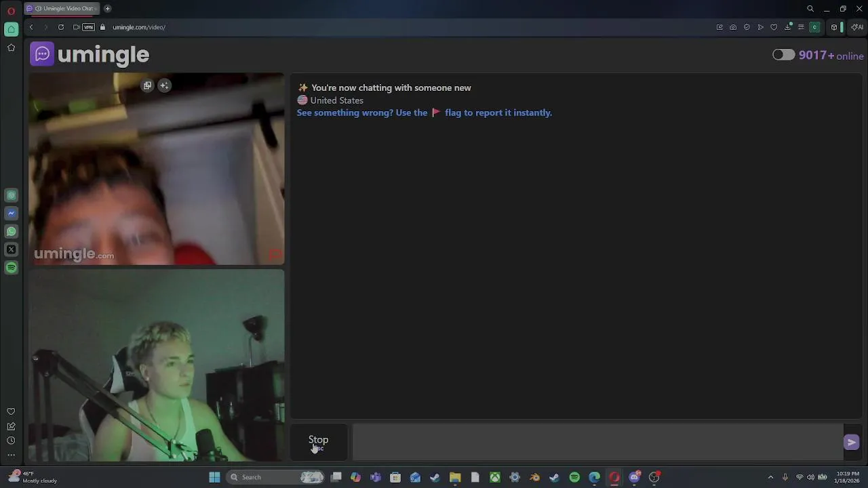The width and height of the screenshot is (868, 488).
Task: Open the send (flow) arrow toolbar icon
Action: pos(760,27)
